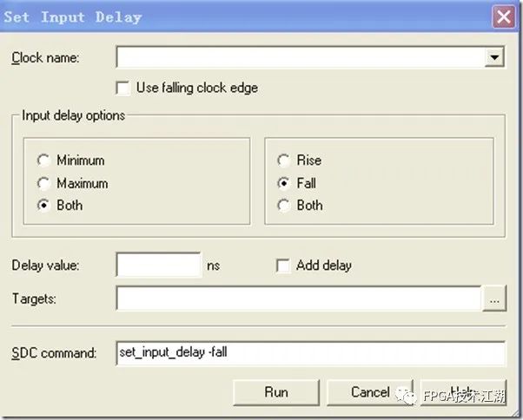Select the Rise radio button
523x420 pixels.
click(x=284, y=161)
